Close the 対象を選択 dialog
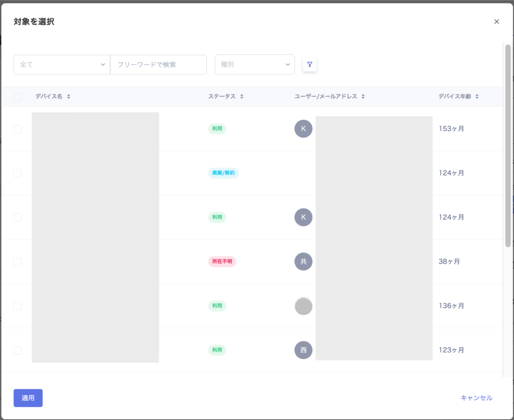Screen dimensions: 514x420 click(496, 22)
